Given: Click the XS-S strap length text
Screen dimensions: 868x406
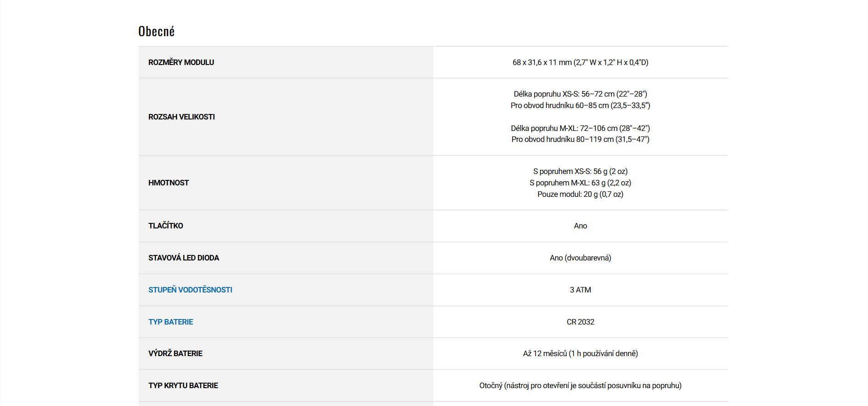Looking at the screenshot, I should [580, 94].
